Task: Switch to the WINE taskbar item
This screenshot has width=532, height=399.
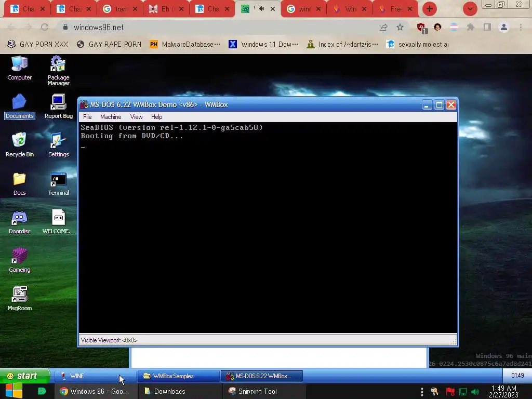Action: (x=95, y=376)
